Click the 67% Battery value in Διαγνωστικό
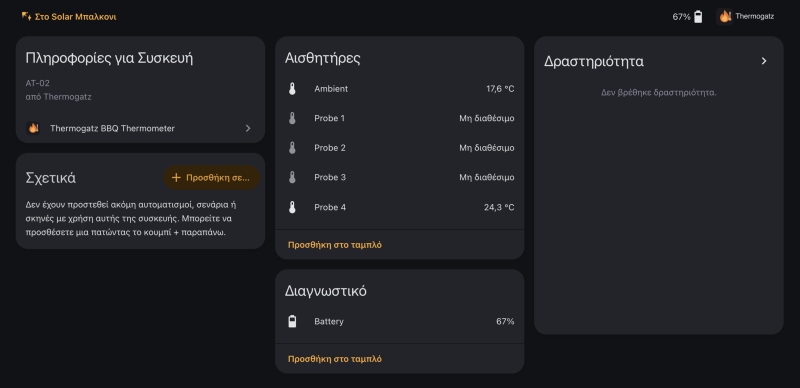The image size is (800, 388). coord(505,322)
